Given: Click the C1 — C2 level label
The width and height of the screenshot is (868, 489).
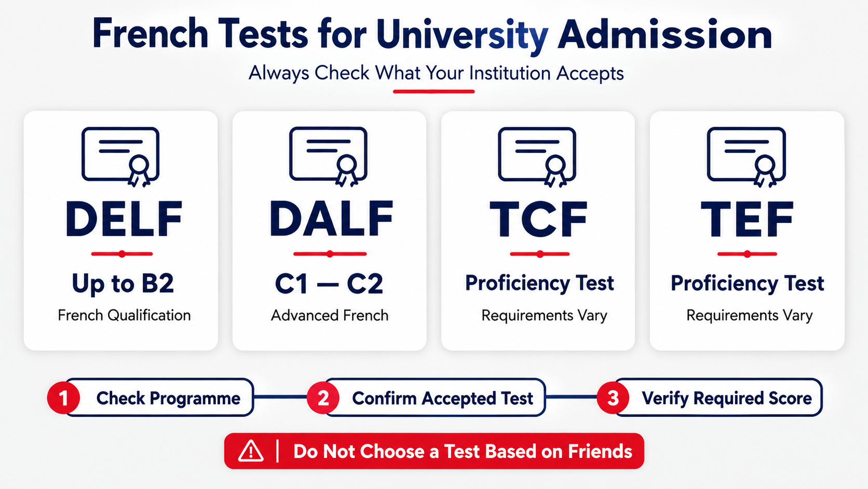Looking at the screenshot, I should click(329, 284).
